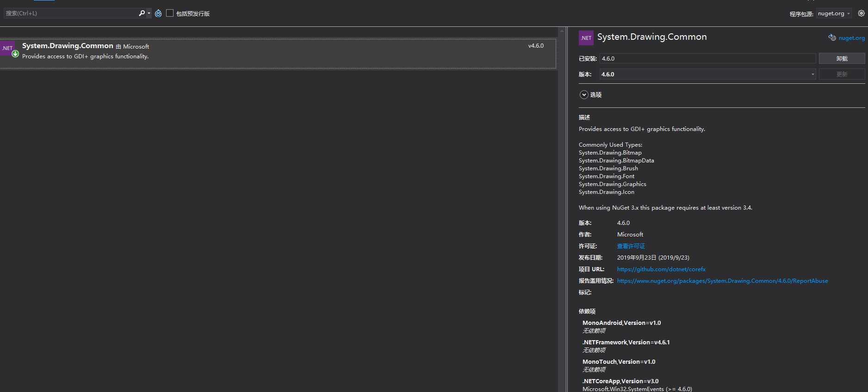Click the MonoTouch,Version=v1.0 dependency heading

(619, 362)
